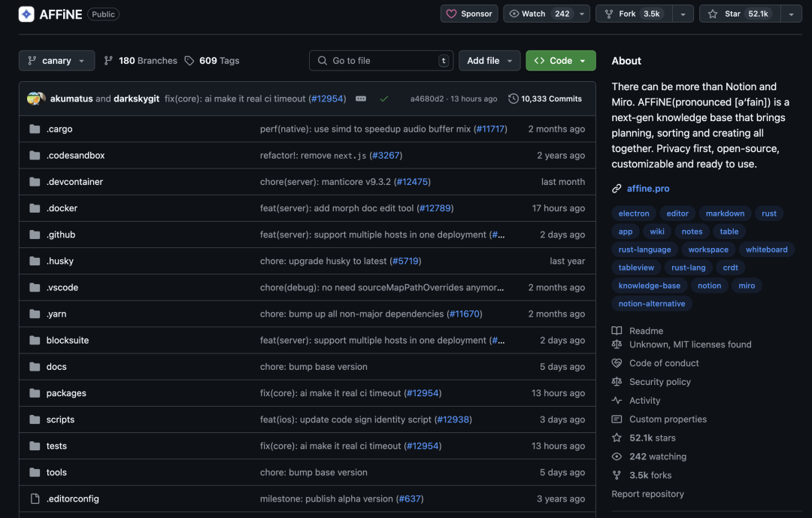Screen dimensions: 812x518
Task: View the 609 Tags link
Action: pyautogui.click(x=212, y=61)
